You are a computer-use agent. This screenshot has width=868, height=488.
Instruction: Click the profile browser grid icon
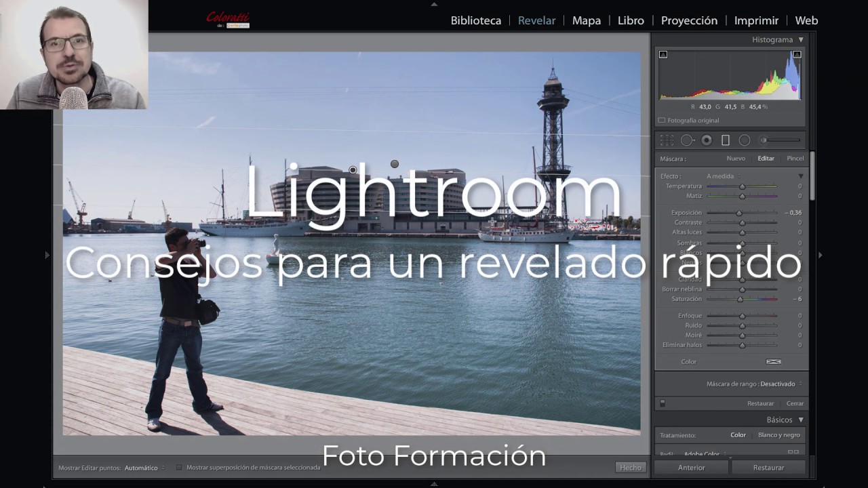coord(793,452)
